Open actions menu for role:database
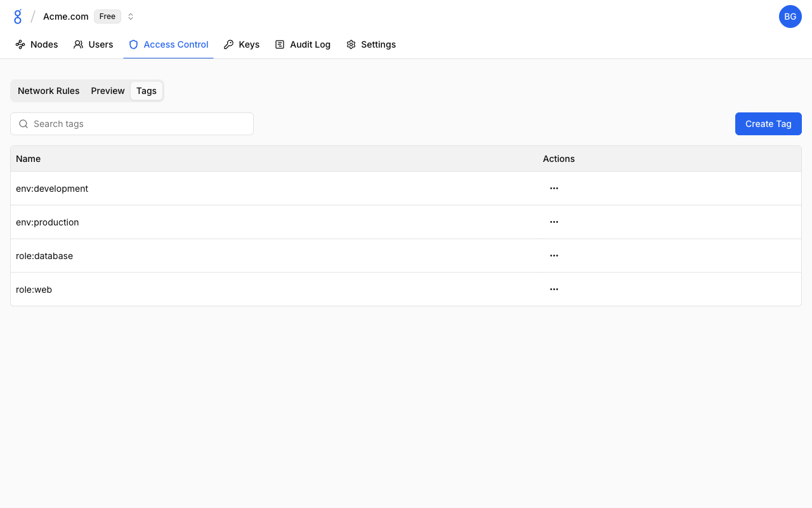Image resolution: width=812 pixels, height=508 pixels. coord(554,256)
